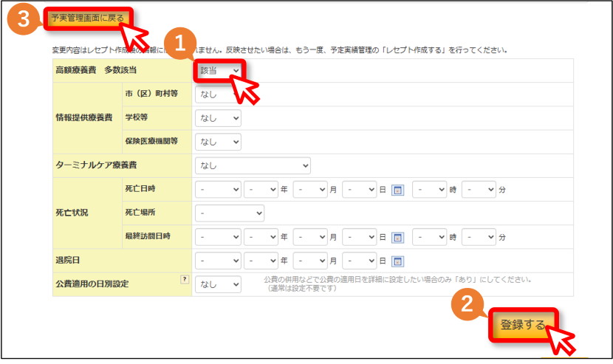Open calendar picker for 退院日
This screenshot has width=613, height=364.
coord(397,261)
